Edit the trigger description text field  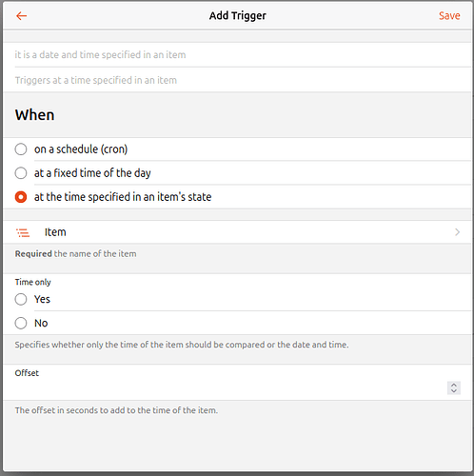(243, 80)
